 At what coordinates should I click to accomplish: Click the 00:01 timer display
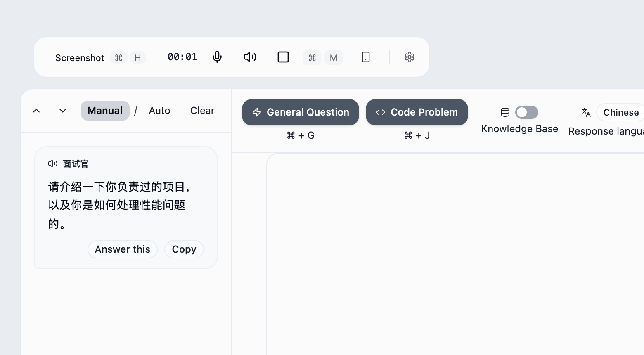pyautogui.click(x=182, y=57)
